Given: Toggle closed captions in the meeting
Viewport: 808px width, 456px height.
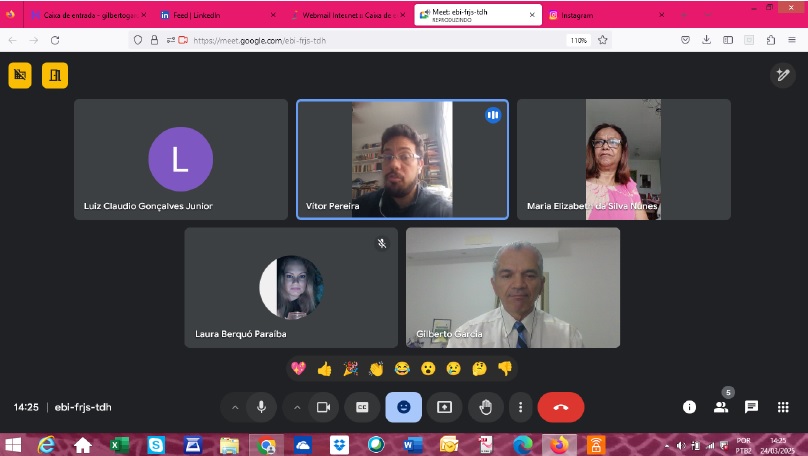Looking at the screenshot, I should [362, 407].
